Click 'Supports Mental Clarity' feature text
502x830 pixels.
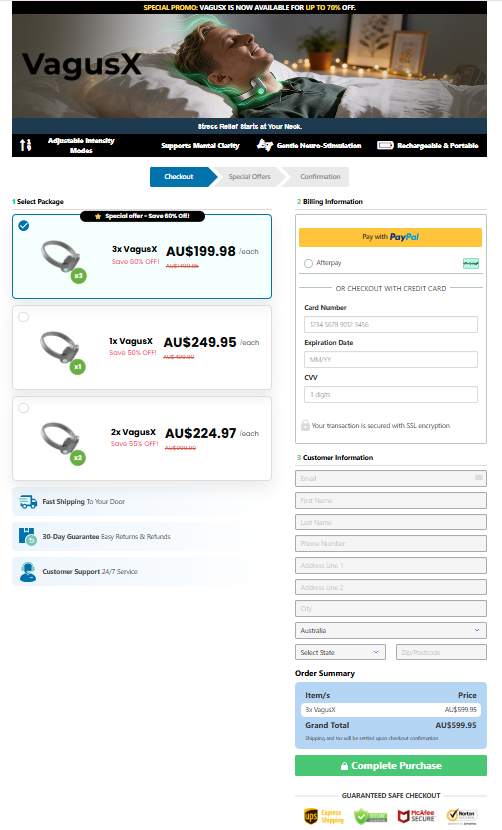(200, 146)
